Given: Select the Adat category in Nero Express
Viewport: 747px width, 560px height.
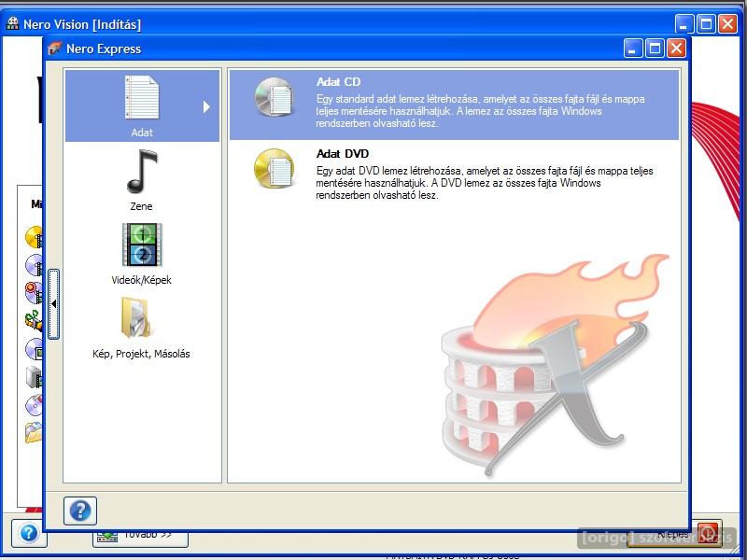Looking at the screenshot, I should click(142, 105).
